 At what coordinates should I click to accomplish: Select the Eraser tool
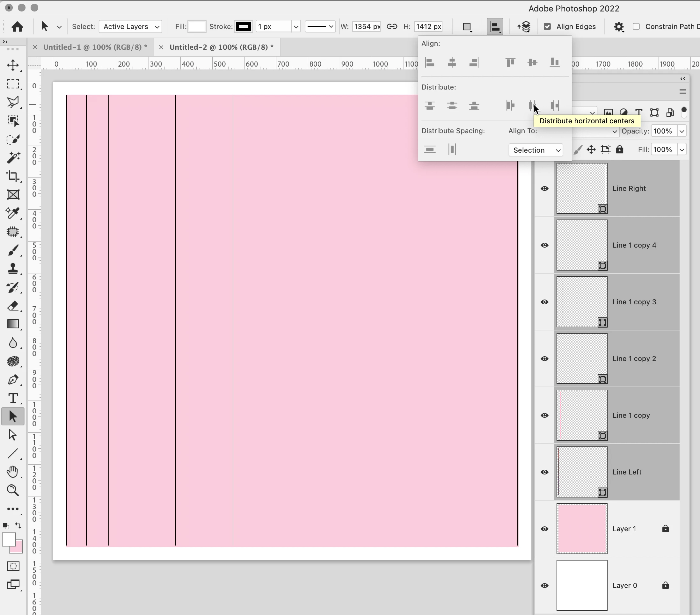pos(13,306)
